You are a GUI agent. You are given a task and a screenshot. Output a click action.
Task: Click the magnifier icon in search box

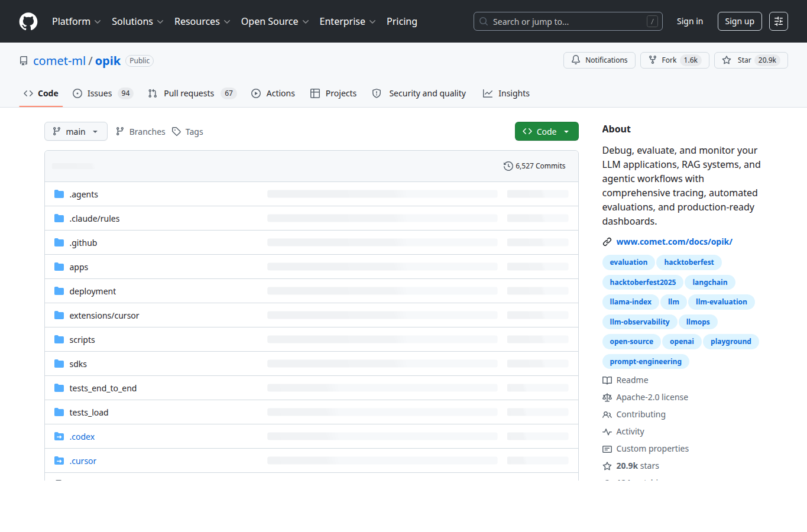[x=484, y=21]
